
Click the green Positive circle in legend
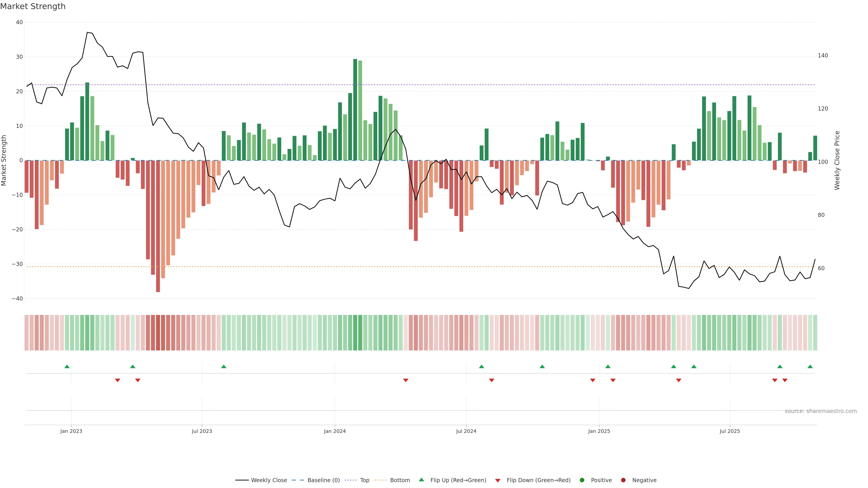[582, 480]
